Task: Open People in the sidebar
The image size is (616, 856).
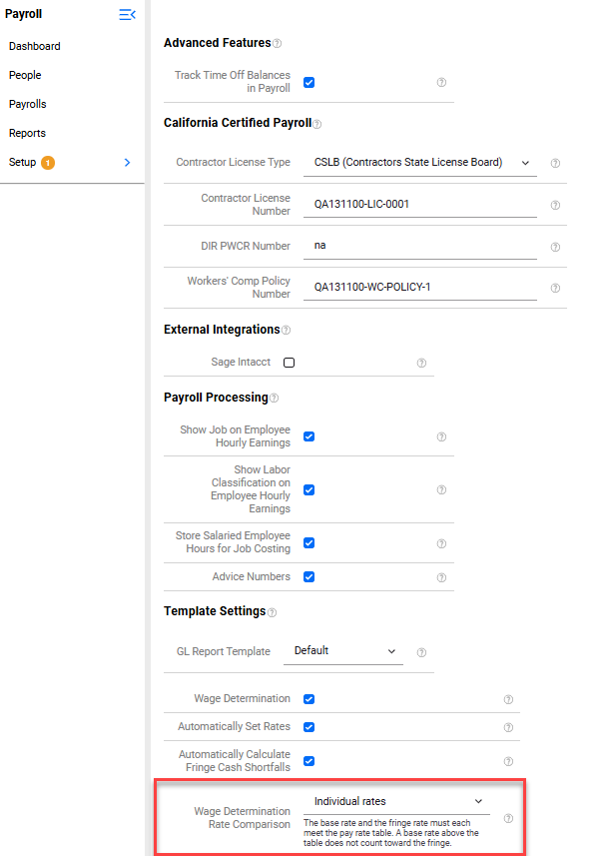Action: pyautogui.click(x=25, y=75)
